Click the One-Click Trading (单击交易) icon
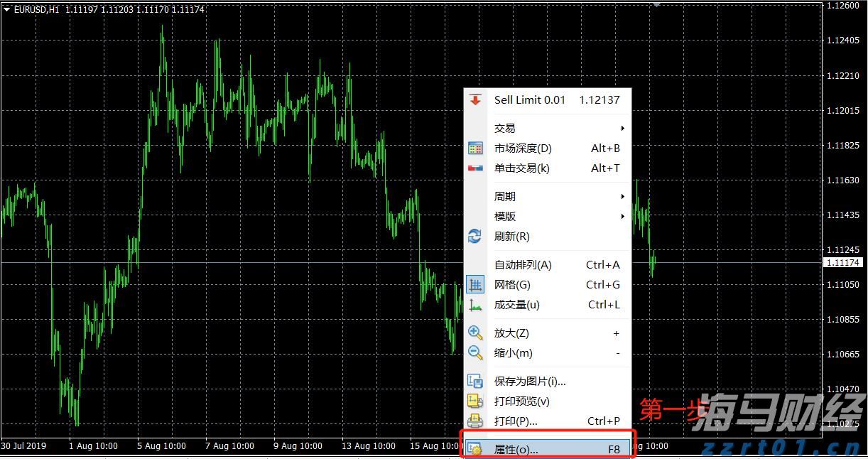This screenshot has width=868, height=459. point(475,168)
